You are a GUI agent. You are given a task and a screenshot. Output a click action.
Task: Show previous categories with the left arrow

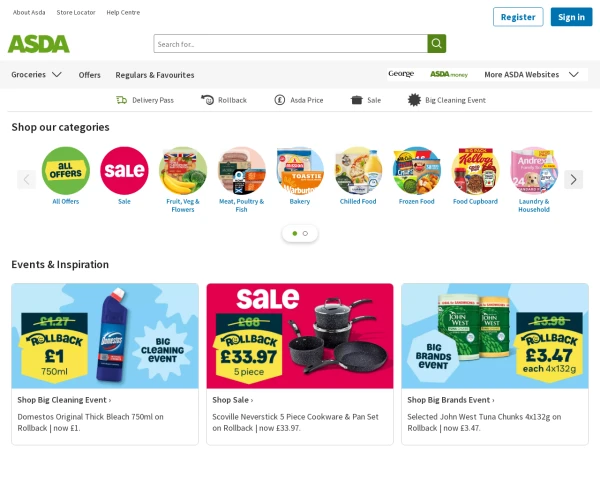26,180
